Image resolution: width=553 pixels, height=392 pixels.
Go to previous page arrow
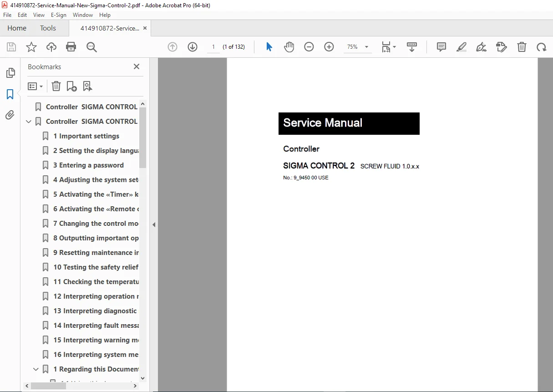[172, 47]
